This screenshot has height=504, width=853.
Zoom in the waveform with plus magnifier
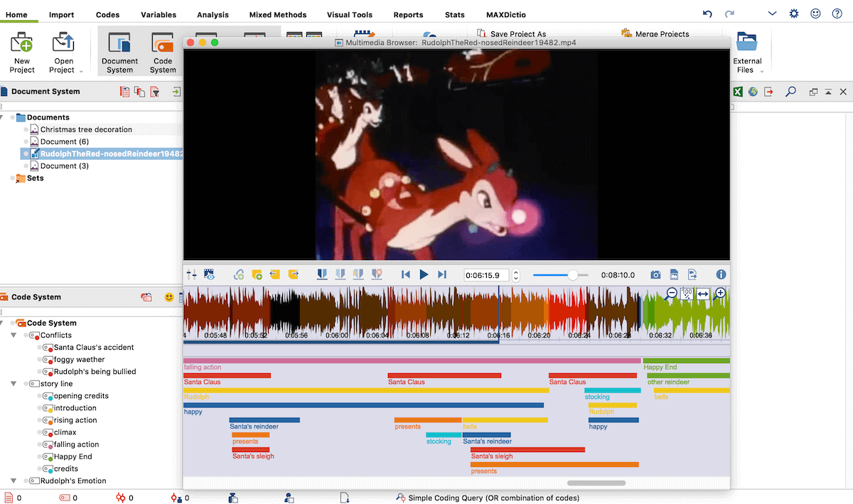(719, 294)
